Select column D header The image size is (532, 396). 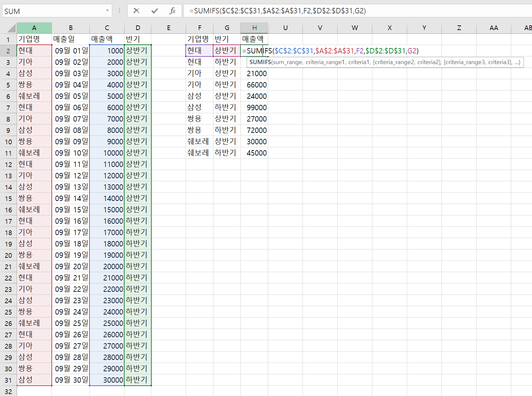(138, 28)
